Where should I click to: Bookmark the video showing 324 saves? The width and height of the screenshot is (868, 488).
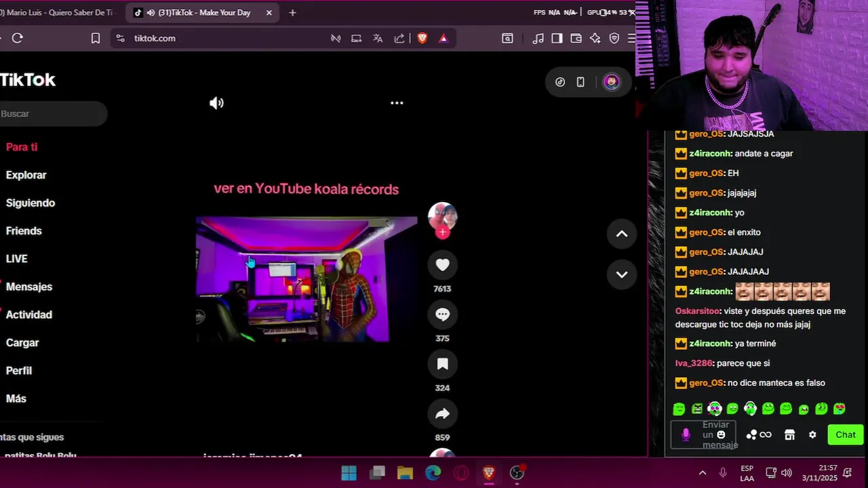[x=442, y=364]
